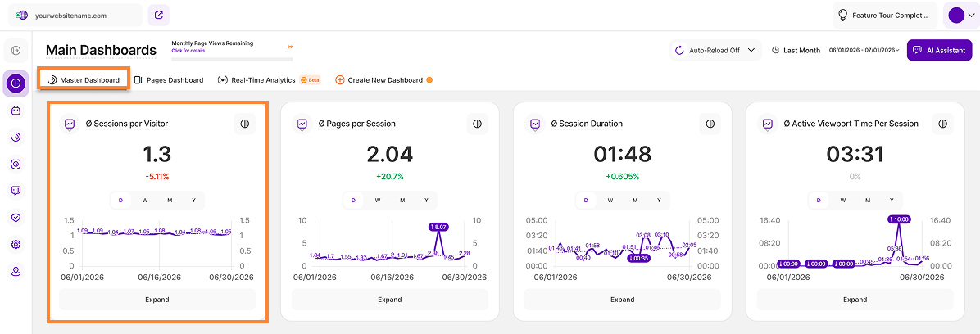Select Y interval on Session Duration card
The image size is (980, 334).
(659, 201)
